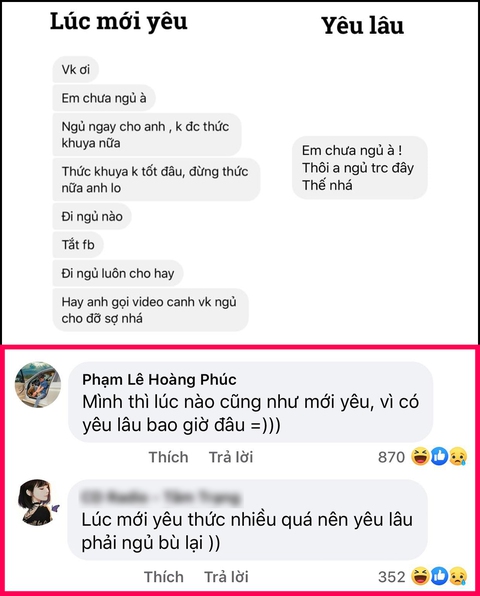Viewport: 480px width, 596px height.
Task: Click the thumbs-up reaction on the 352 comment
Action: pyautogui.click(x=439, y=576)
